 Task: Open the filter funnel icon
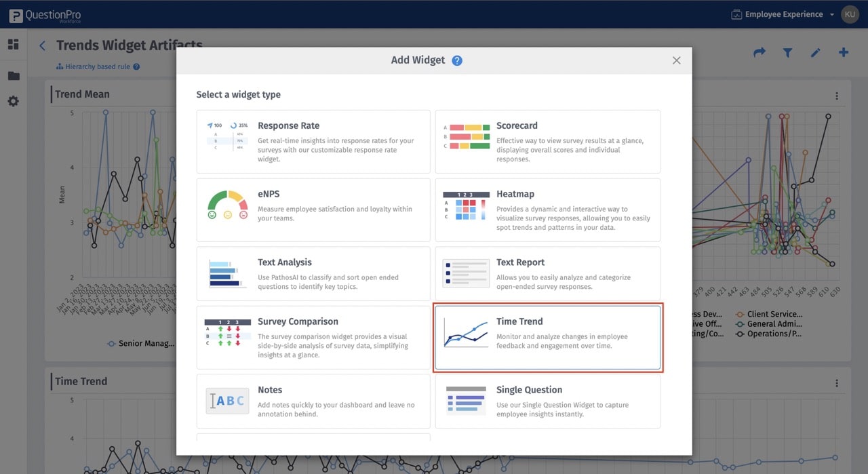(x=787, y=52)
